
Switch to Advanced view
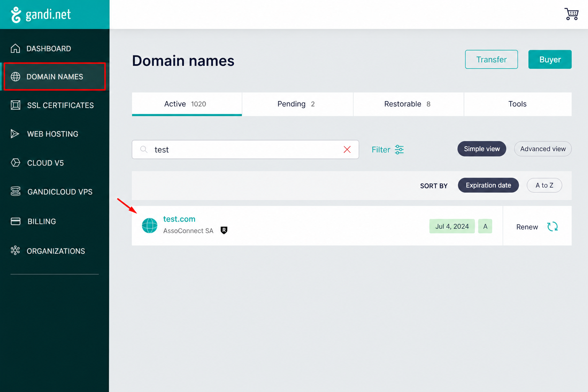coord(543,149)
